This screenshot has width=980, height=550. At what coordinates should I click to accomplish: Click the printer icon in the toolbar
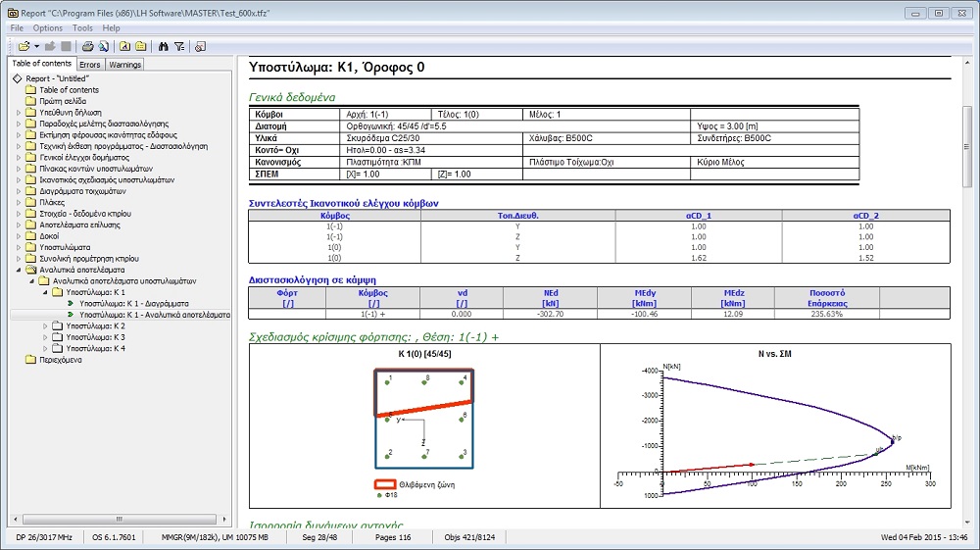pyautogui.click(x=87, y=46)
